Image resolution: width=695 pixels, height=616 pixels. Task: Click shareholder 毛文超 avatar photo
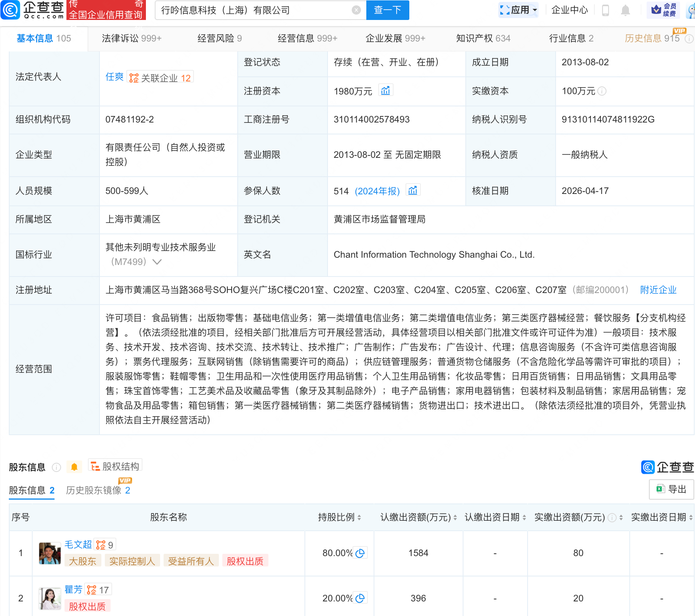coord(50,553)
